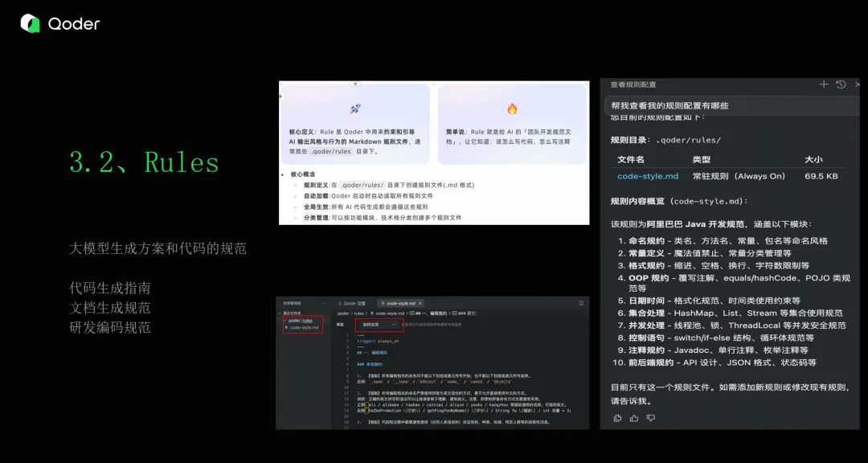
Task: Click the Qoder logo icon
Action: point(31,23)
